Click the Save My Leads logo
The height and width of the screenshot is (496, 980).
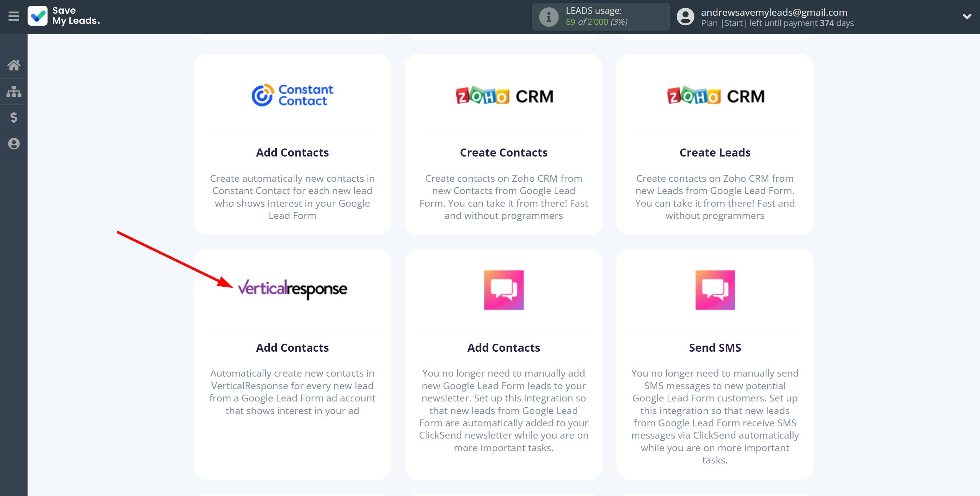pyautogui.click(x=64, y=16)
